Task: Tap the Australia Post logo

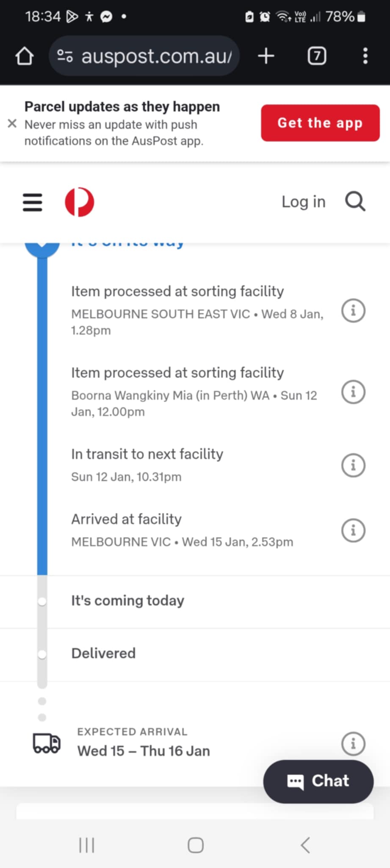Action: (79, 202)
